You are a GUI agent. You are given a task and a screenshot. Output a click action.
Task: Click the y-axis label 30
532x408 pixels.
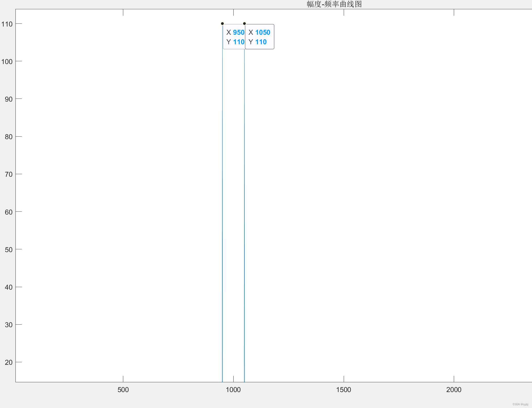tap(9, 325)
